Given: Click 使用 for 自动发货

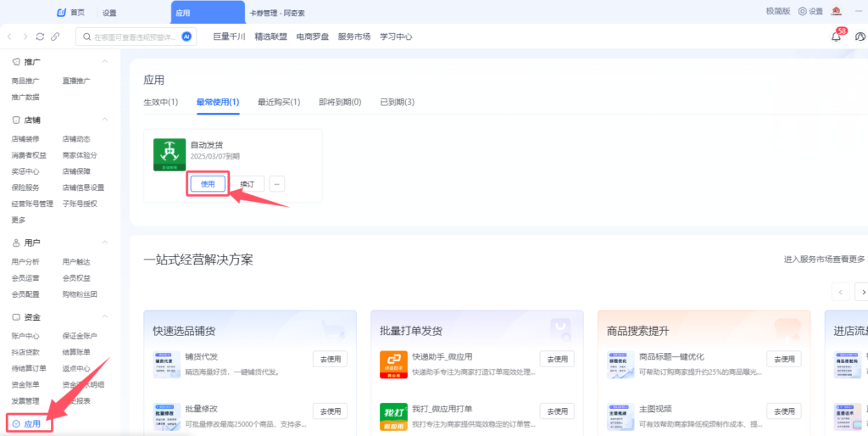Looking at the screenshot, I should click(208, 184).
